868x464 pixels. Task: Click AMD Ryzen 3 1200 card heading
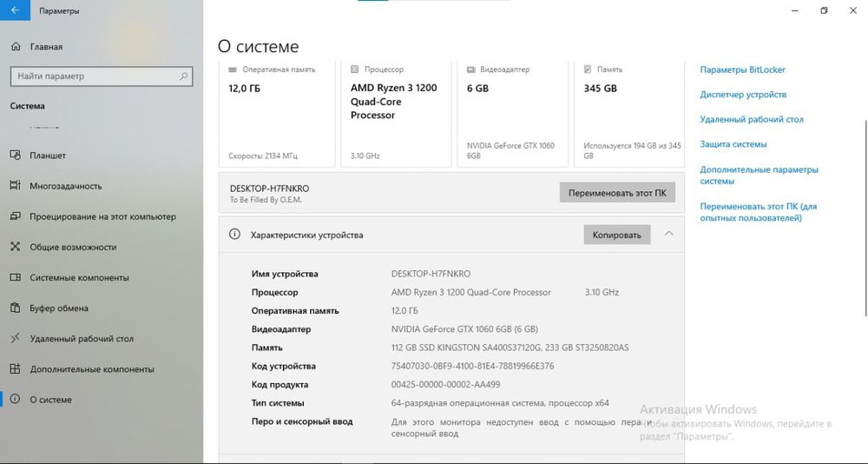pos(393,102)
